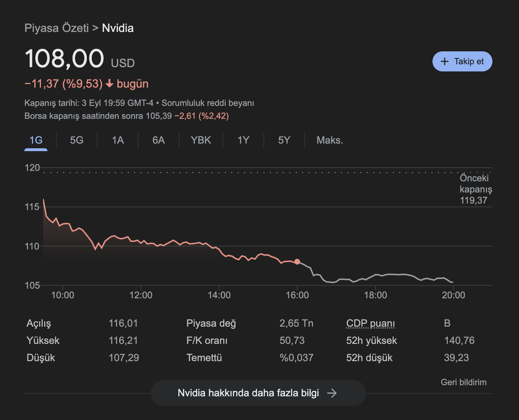Click the USD currency label

point(123,63)
